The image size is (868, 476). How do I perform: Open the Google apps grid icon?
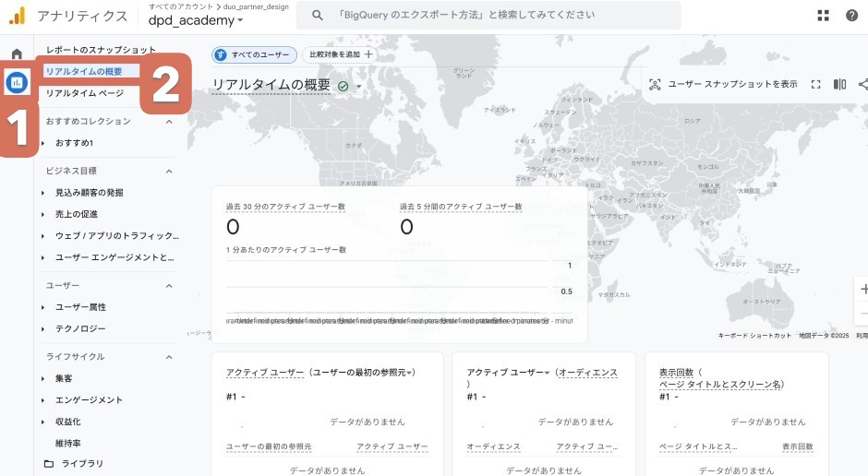coord(823,16)
